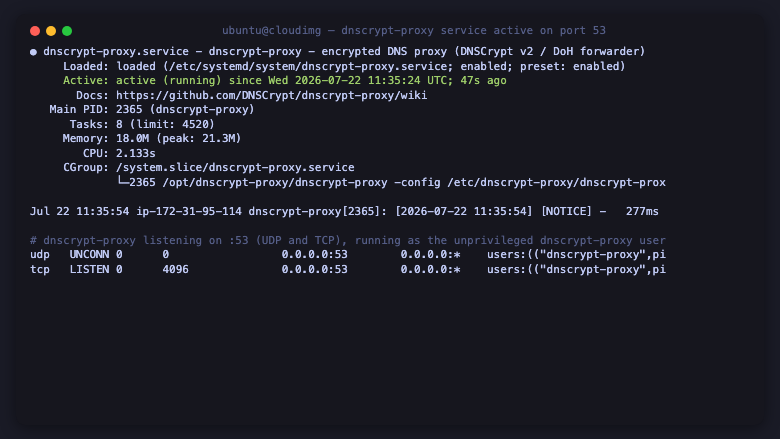Click the journal log line from 'Jul 22 11:35:54'
Viewport: 780px width, 439px height.
click(344, 211)
